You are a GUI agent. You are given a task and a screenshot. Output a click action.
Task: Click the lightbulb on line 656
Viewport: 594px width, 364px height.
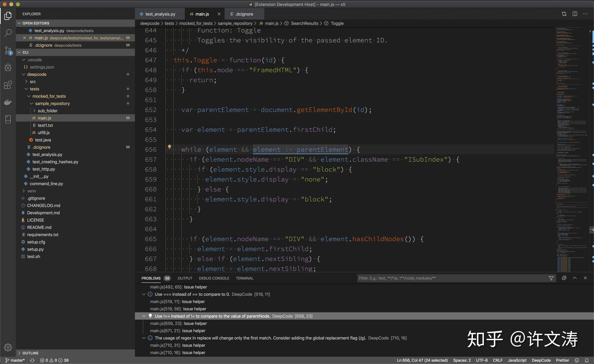[170, 147]
